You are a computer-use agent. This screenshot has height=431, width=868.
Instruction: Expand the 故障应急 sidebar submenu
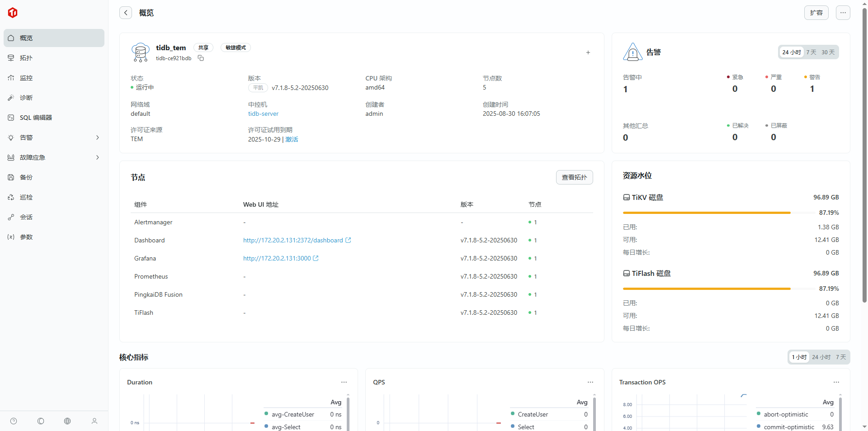pyautogui.click(x=97, y=157)
